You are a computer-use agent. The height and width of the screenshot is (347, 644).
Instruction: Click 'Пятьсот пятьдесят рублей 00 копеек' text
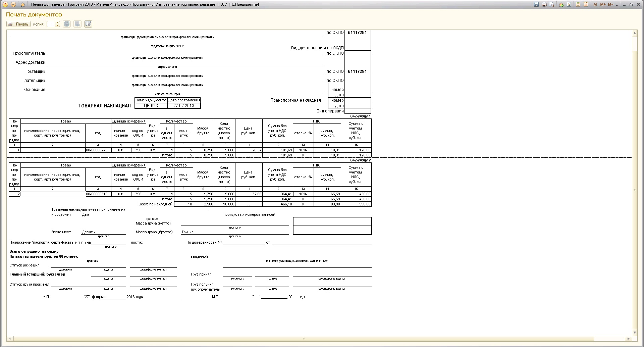pos(44,256)
